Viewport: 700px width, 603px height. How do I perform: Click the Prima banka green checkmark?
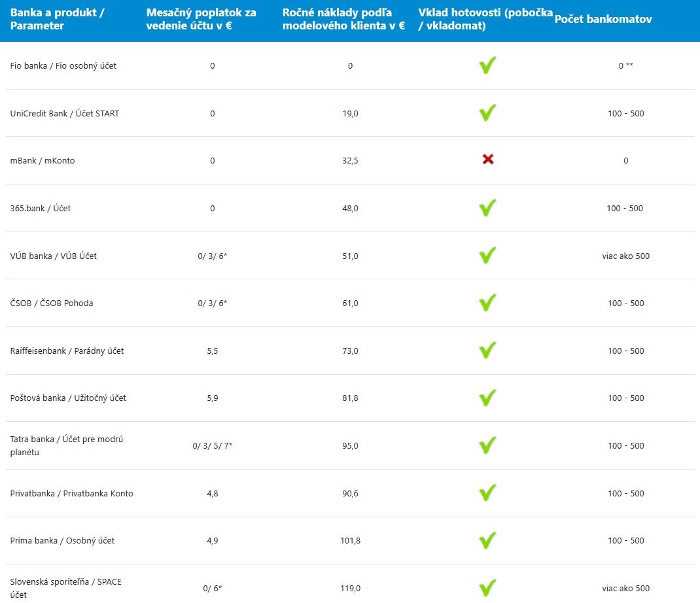(487, 540)
